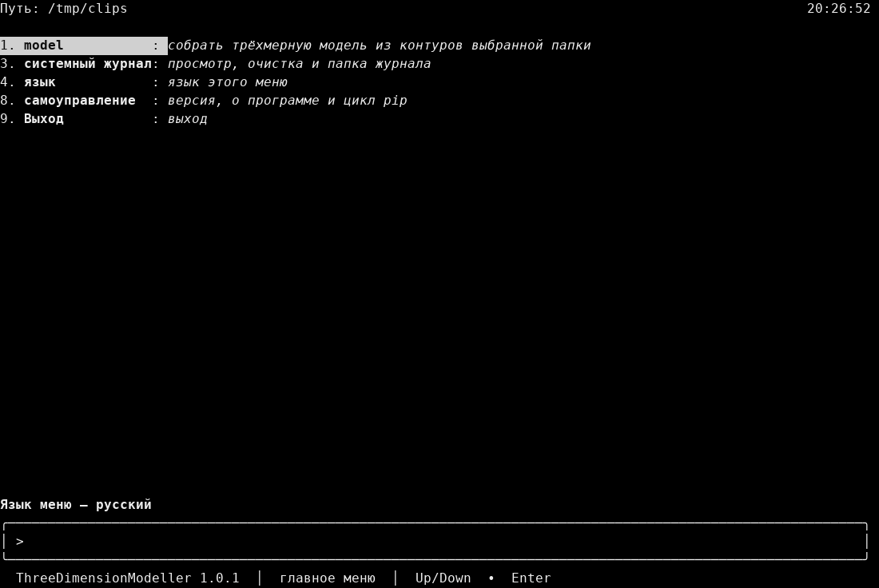Click the "Язык меню — русский" status message

(76, 504)
